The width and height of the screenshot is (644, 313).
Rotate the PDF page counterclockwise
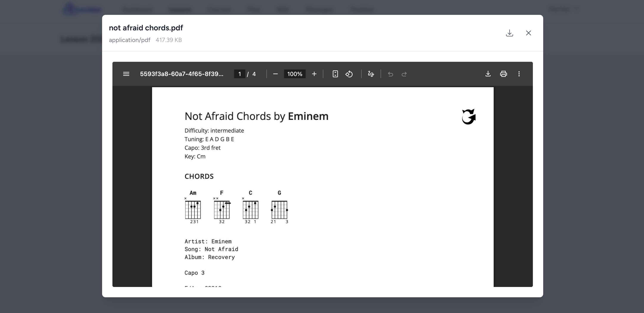349,74
